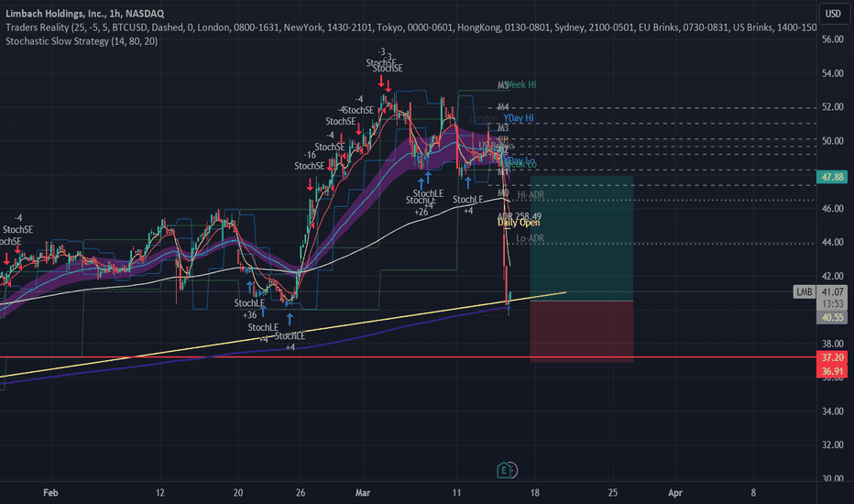Click the 'Daily Open' label

pyautogui.click(x=519, y=223)
